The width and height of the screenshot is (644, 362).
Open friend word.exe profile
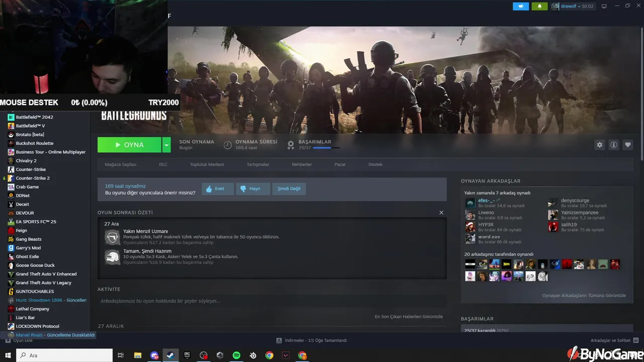[489, 237]
